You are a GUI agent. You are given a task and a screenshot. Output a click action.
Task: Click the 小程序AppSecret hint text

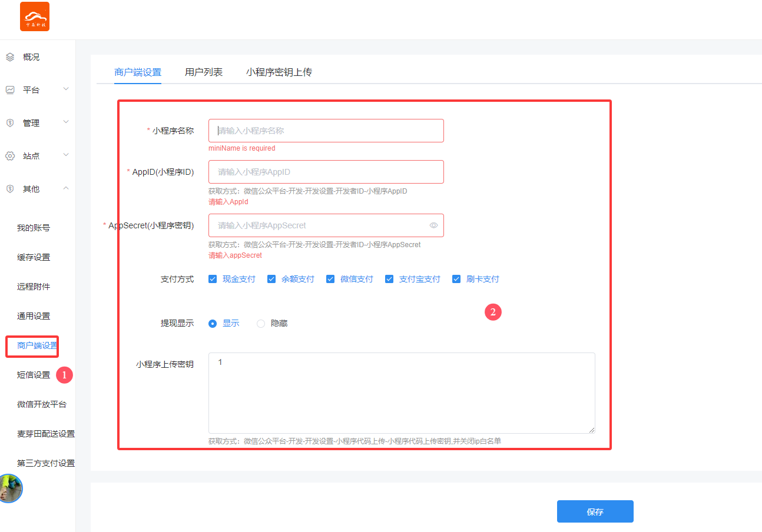(314, 244)
